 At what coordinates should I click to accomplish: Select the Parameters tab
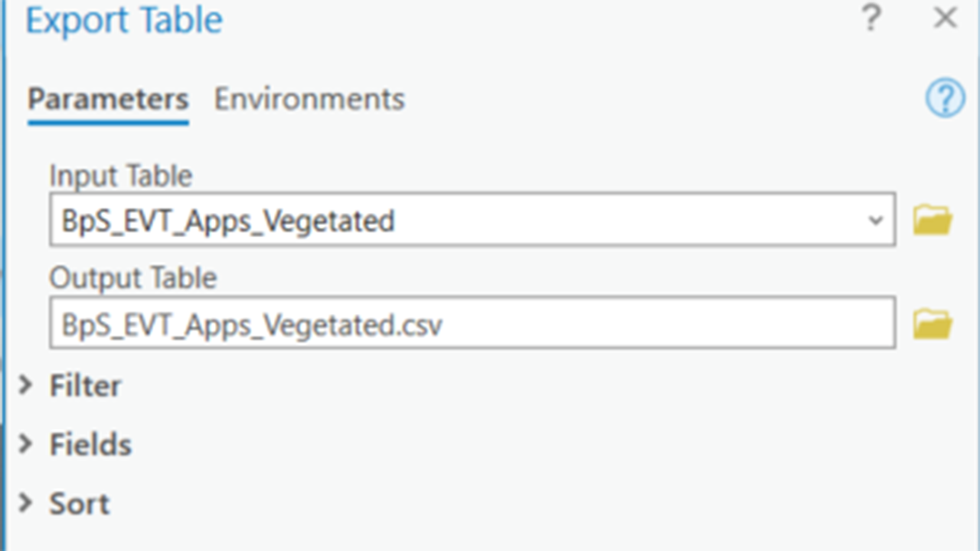(x=106, y=99)
